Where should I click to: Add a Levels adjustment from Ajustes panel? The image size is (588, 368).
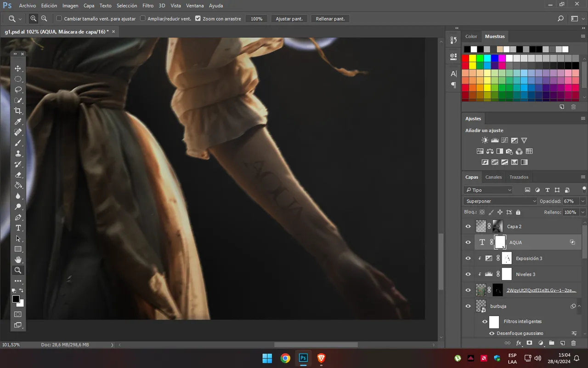tap(495, 140)
